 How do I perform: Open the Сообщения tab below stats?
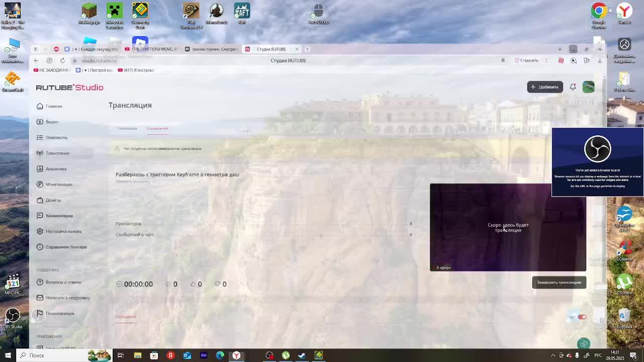[x=126, y=317]
